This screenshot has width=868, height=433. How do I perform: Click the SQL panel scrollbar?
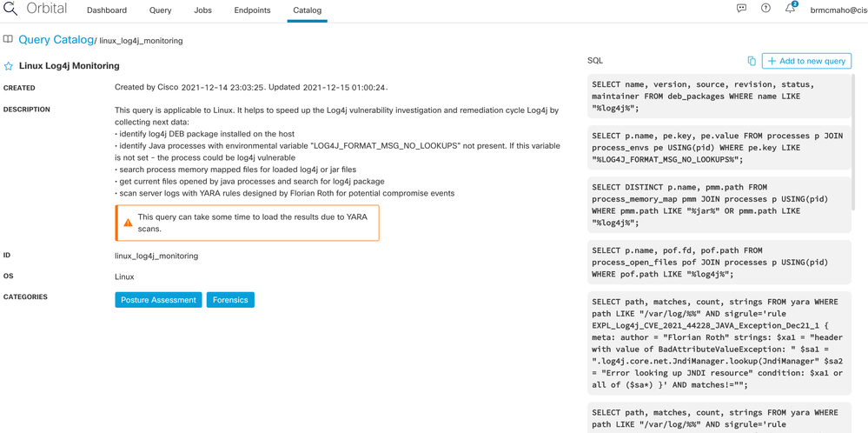coord(854,141)
